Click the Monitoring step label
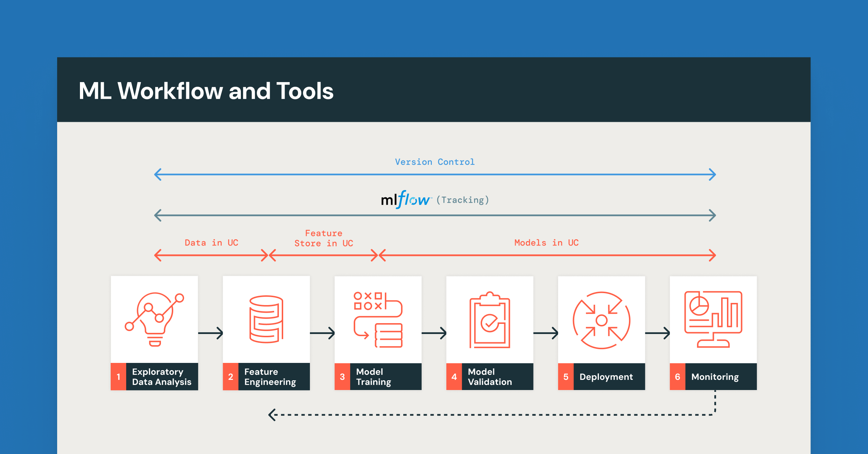The image size is (868, 454). (x=715, y=377)
